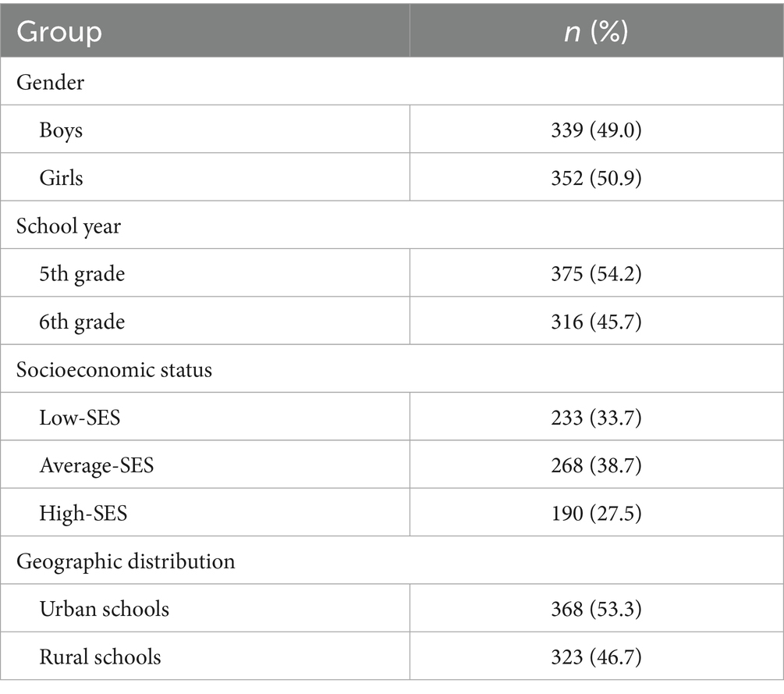Click the value 375 (54.2)
784x694 pixels.
(596, 273)
